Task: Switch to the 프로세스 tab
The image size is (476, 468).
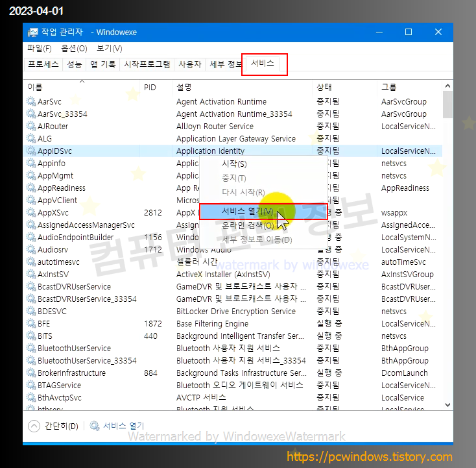Action: [x=43, y=64]
